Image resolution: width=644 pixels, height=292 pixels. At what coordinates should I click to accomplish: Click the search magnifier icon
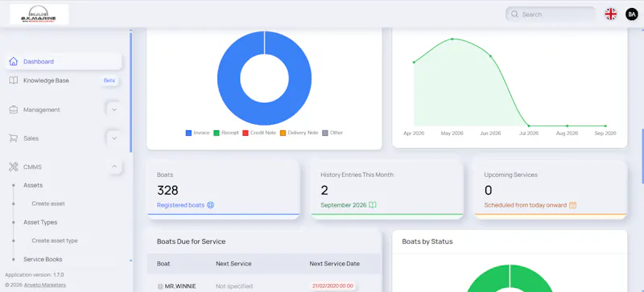coord(514,14)
